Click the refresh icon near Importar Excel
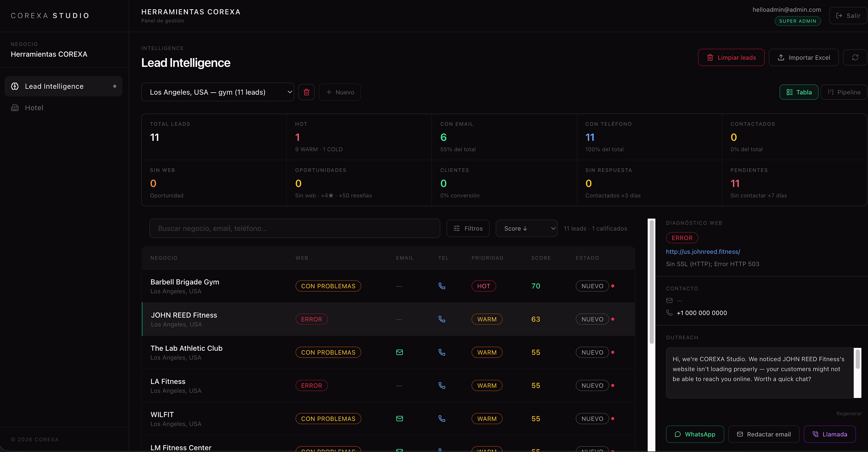868x452 pixels. coord(855,58)
